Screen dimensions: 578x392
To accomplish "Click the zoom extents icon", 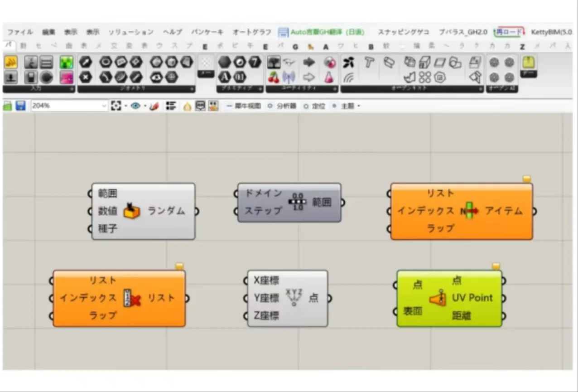I will point(116,106).
